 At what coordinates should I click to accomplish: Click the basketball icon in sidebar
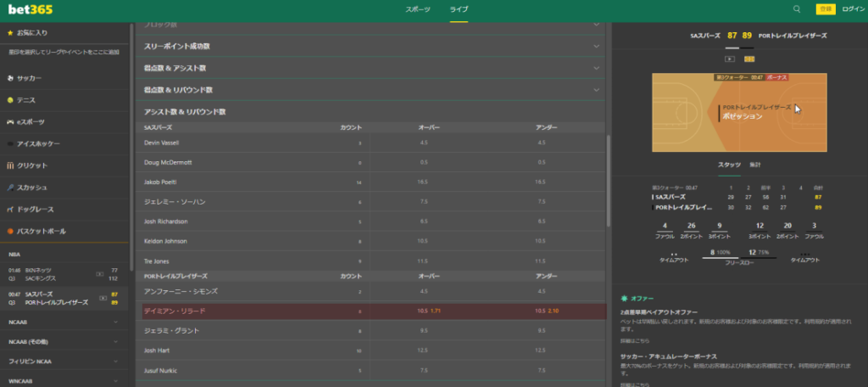[x=10, y=231]
